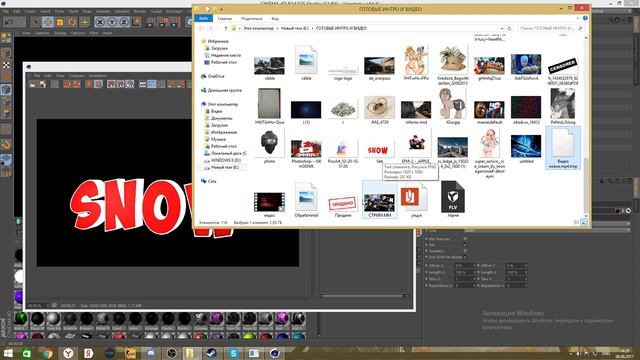Switch to large thumbnails view icon in Explorer status bar
640x360 pixels.
click(x=584, y=222)
